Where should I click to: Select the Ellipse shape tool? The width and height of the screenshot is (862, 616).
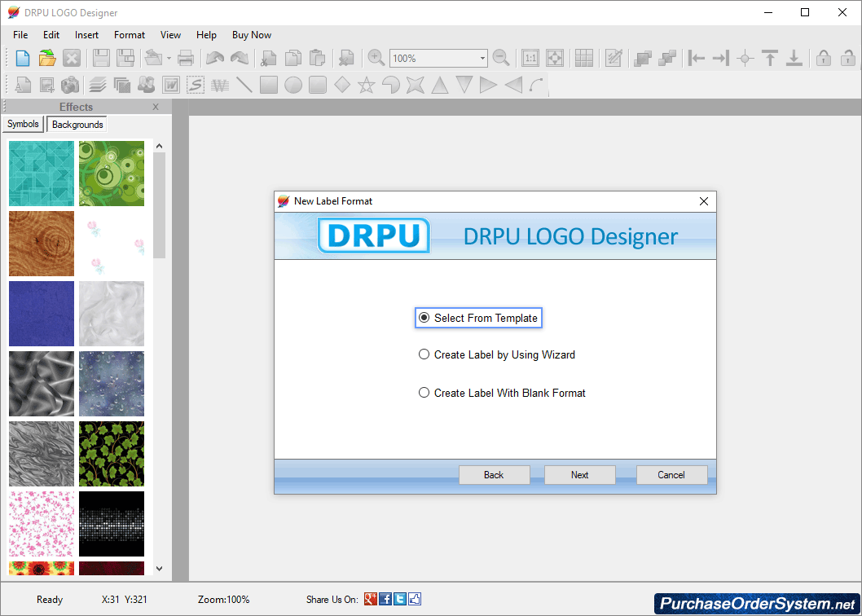pyautogui.click(x=293, y=85)
